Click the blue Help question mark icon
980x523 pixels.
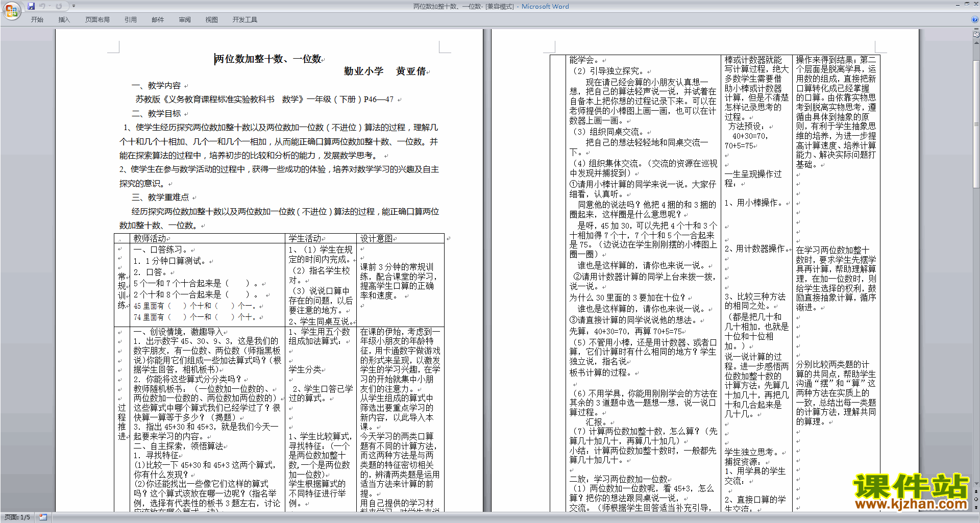point(975,19)
